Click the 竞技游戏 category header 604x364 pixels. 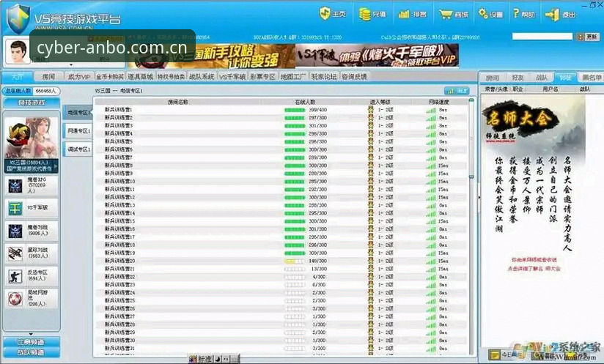32,103
